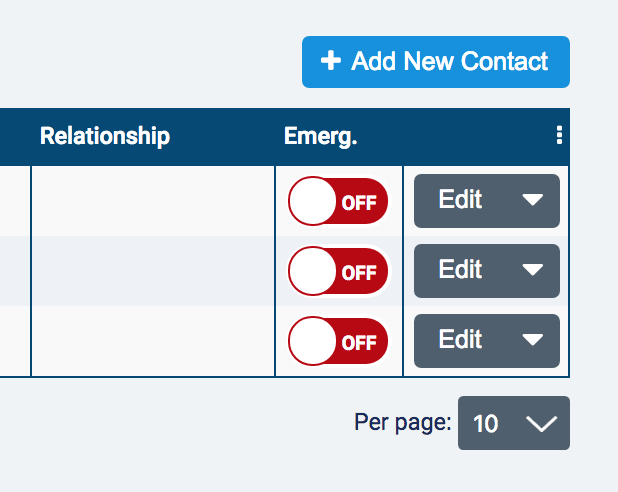The image size is (618, 492).
Task: Sort by the Relationship column header
Action: 105,137
